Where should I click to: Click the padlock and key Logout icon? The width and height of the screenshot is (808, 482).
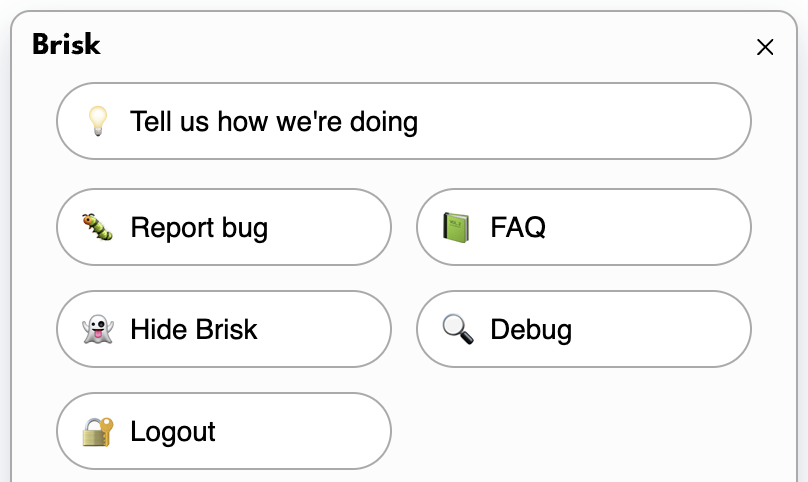[x=97, y=431]
